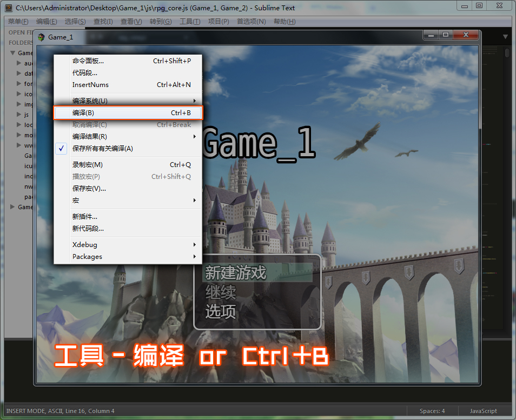The height and width of the screenshot is (420, 516).
Task: Open the JavaScript syntax selector in status bar
Action: [x=484, y=411]
